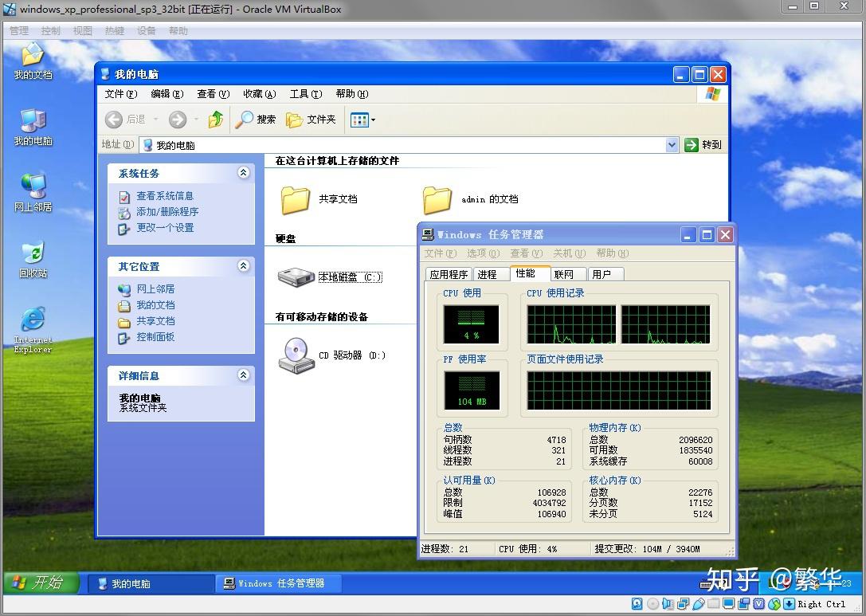
Task: Open the forward button history dropdown arrow
Action: click(x=195, y=120)
